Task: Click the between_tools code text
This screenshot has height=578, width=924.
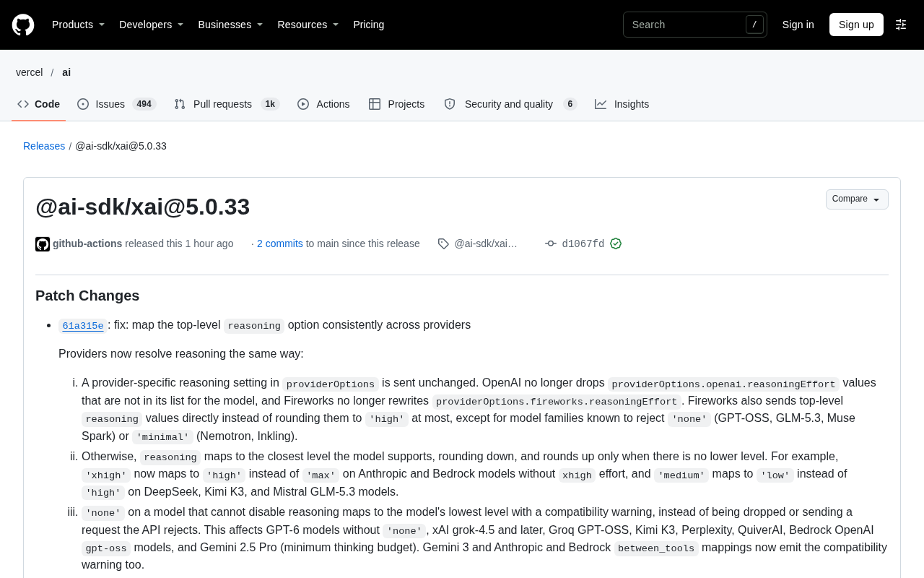Action: pyautogui.click(x=656, y=548)
